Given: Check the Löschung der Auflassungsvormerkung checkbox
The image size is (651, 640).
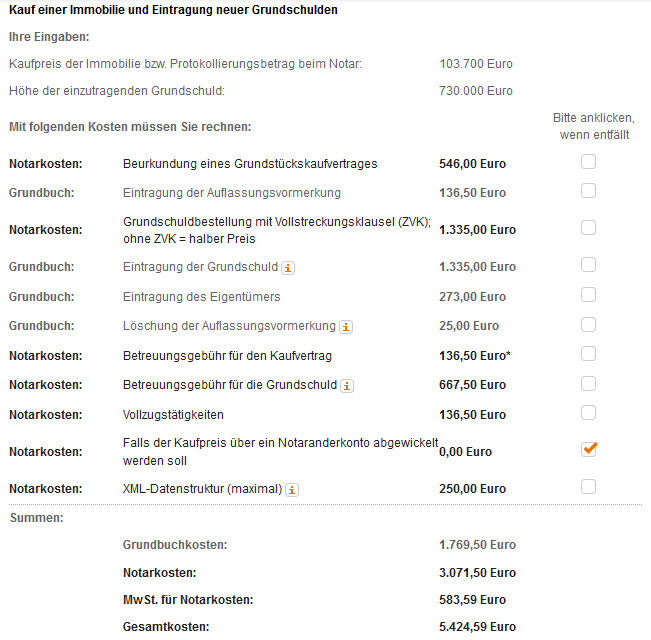Looking at the screenshot, I should pos(589,324).
